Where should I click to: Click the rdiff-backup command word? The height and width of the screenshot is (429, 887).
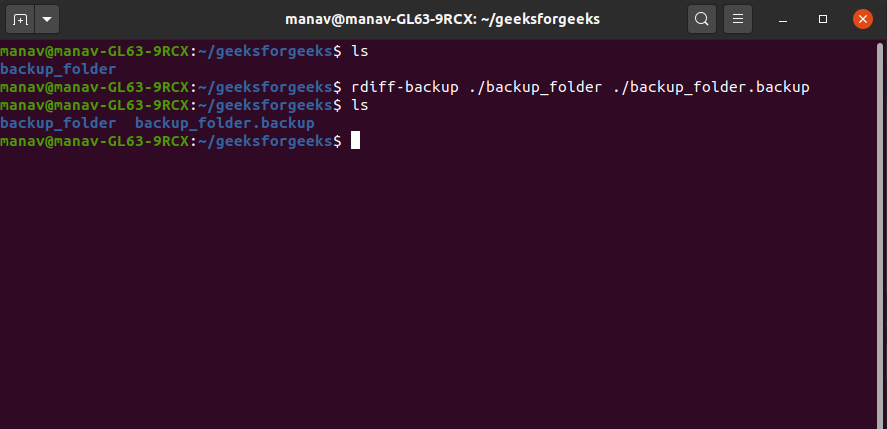[x=404, y=87]
